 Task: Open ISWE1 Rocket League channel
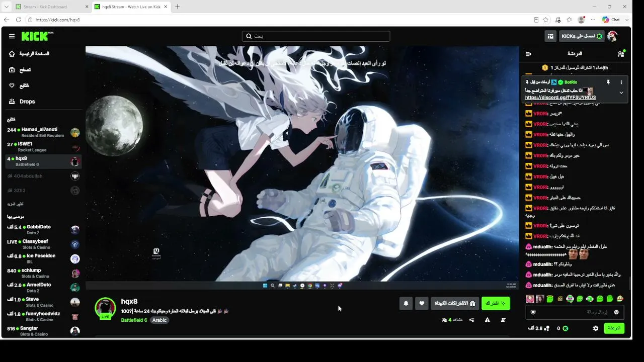click(x=43, y=147)
